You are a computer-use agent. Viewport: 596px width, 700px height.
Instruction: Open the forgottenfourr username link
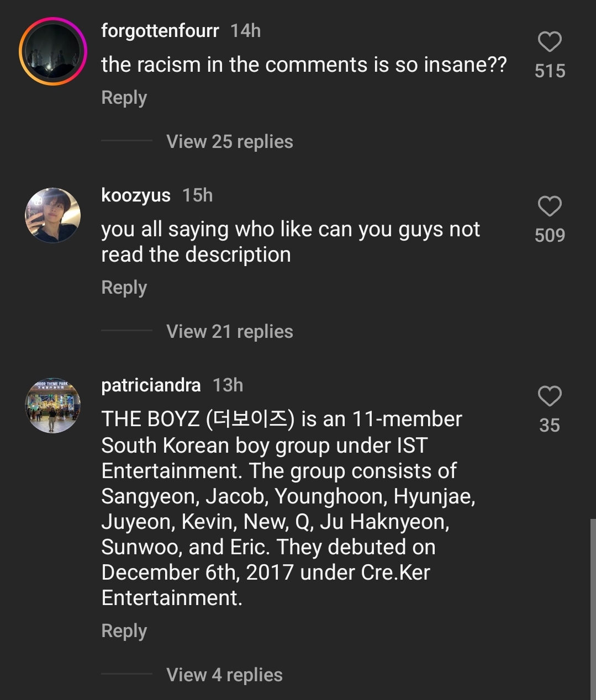click(160, 31)
